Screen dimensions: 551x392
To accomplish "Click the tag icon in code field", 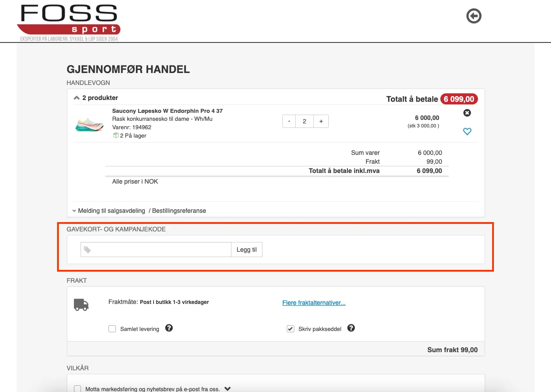I will [x=87, y=250].
